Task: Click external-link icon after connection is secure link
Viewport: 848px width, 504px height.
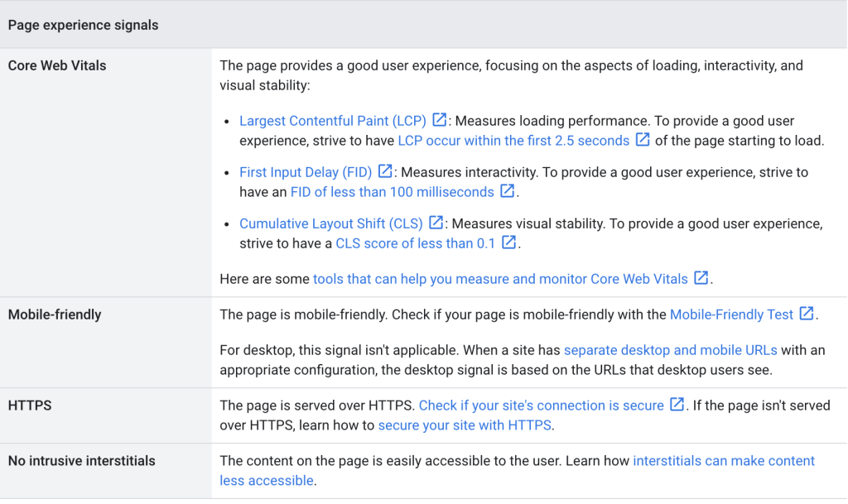Action: pos(677,404)
